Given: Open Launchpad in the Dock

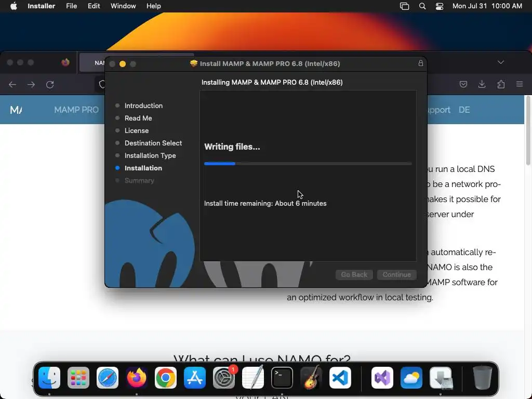Looking at the screenshot, I should (x=78, y=378).
